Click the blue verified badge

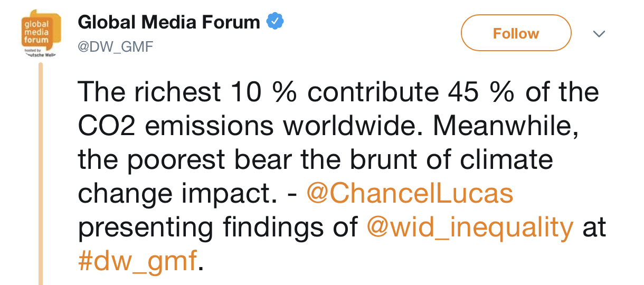[x=275, y=22]
